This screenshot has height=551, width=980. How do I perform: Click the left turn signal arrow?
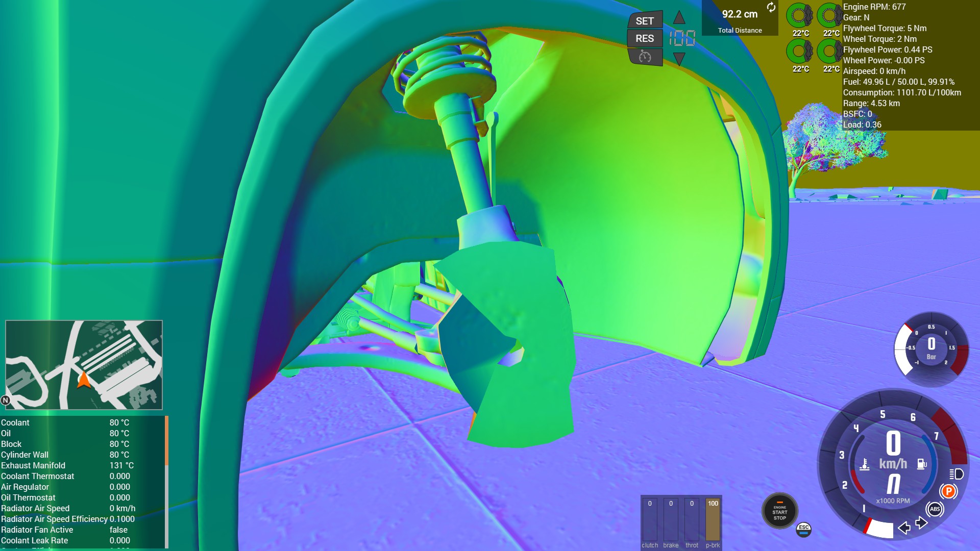click(904, 528)
